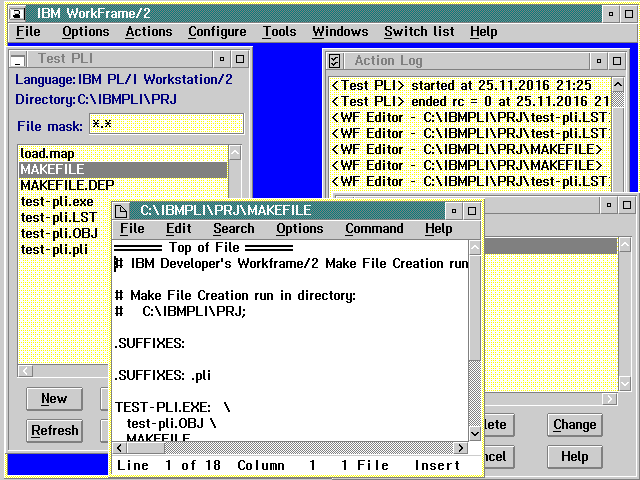The height and width of the screenshot is (480, 640).
Task: Click the 'Top of File' marker line
Action: pyautogui.click(x=203, y=247)
